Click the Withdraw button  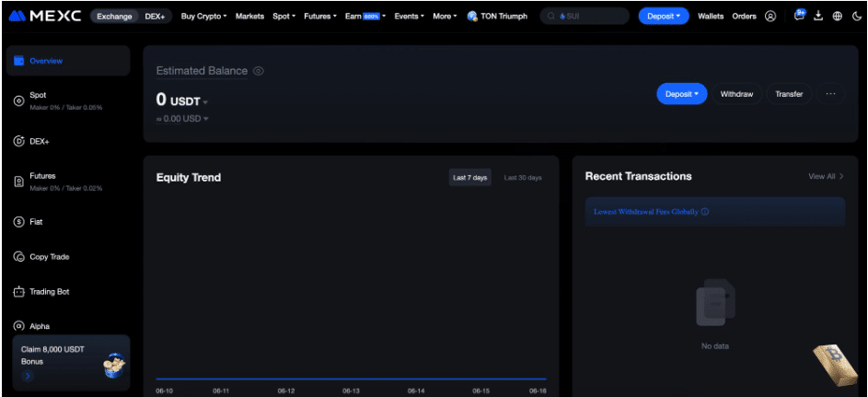tap(736, 94)
